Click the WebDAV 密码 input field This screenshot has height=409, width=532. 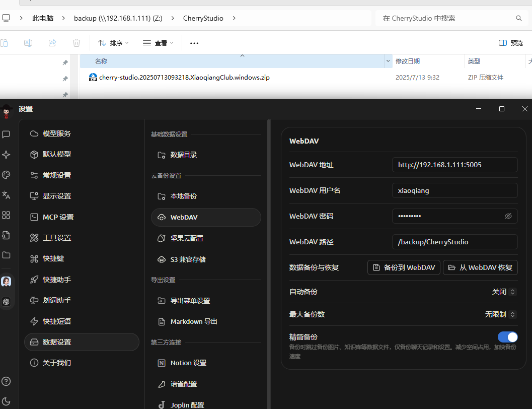[455, 216]
